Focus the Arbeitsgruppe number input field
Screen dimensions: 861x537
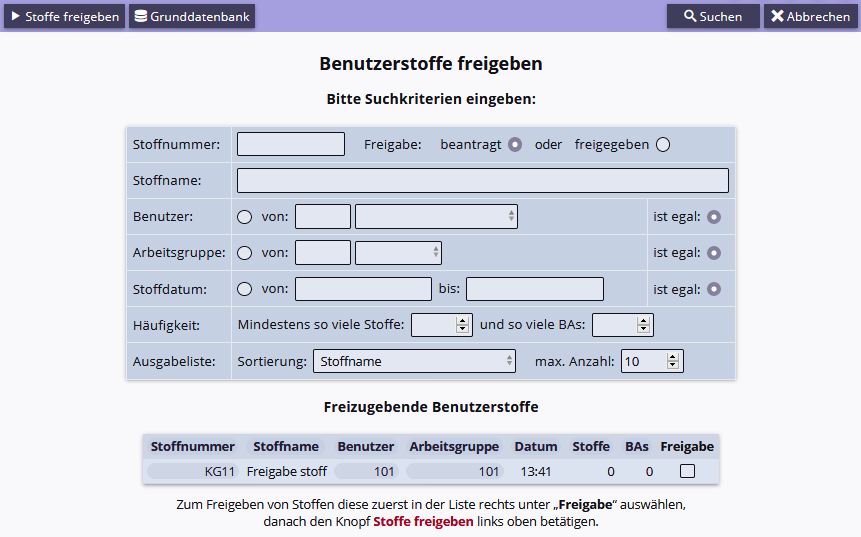pos(323,253)
